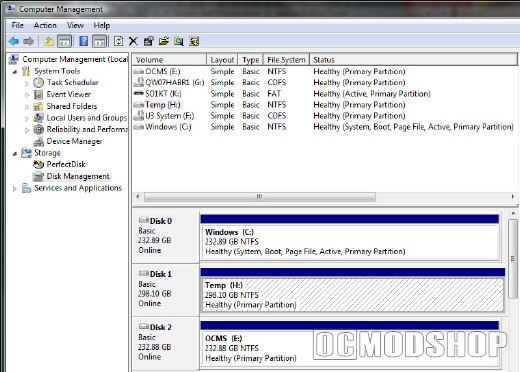
Task: Select the System Tools label
Action: 57,71
